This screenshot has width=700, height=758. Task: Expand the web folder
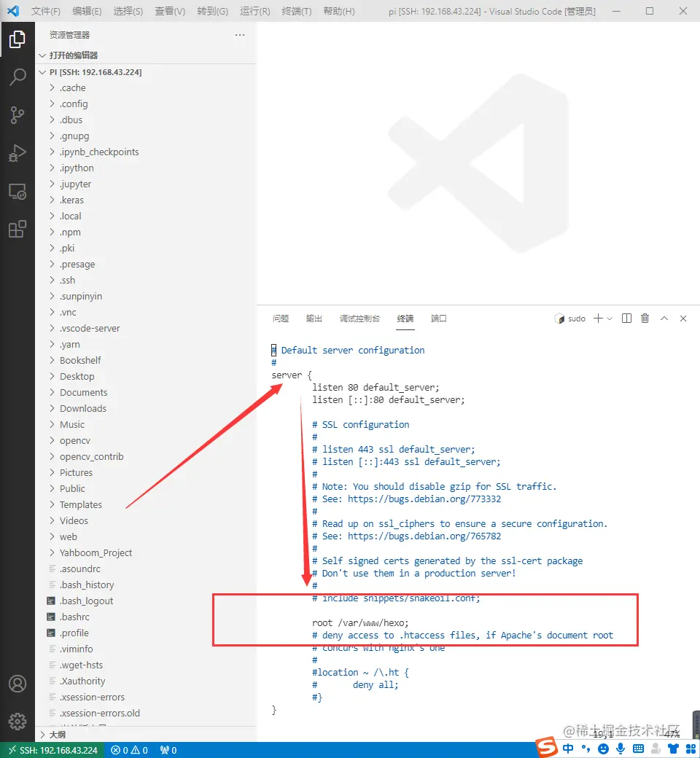point(146,536)
